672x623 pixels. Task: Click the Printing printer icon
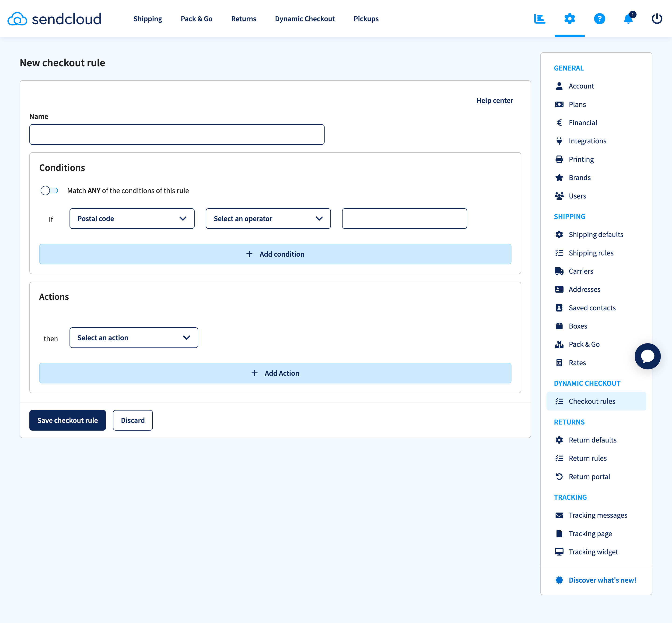(x=559, y=159)
